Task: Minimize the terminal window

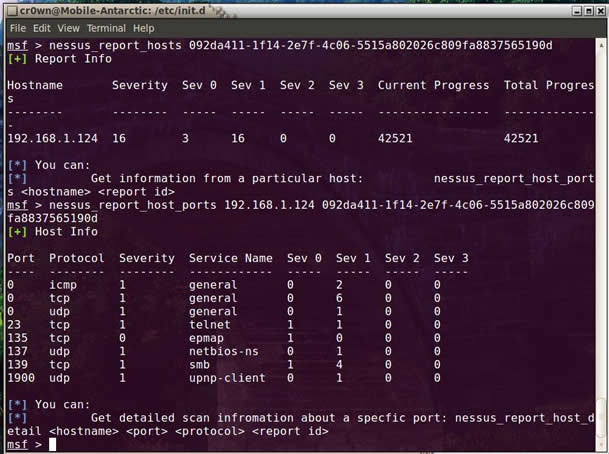Action: 578,11
